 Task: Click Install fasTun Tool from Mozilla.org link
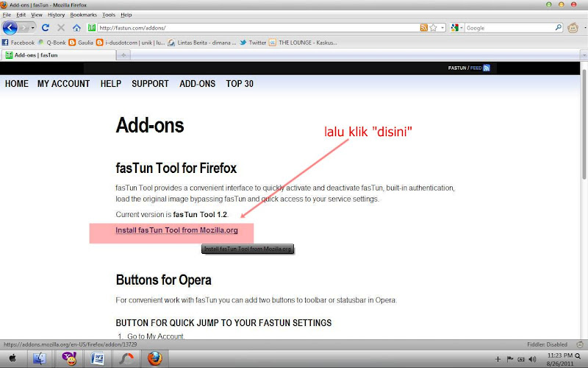[176, 230]
